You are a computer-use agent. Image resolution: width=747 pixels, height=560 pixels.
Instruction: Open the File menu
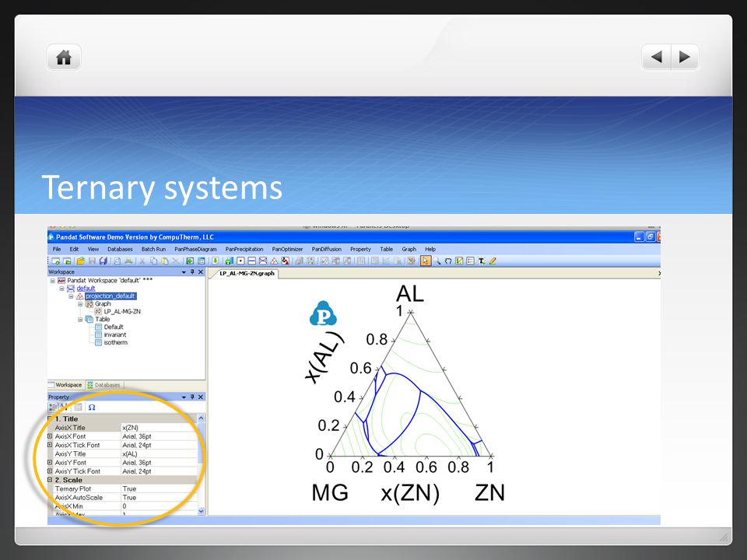tap(57, 249)
